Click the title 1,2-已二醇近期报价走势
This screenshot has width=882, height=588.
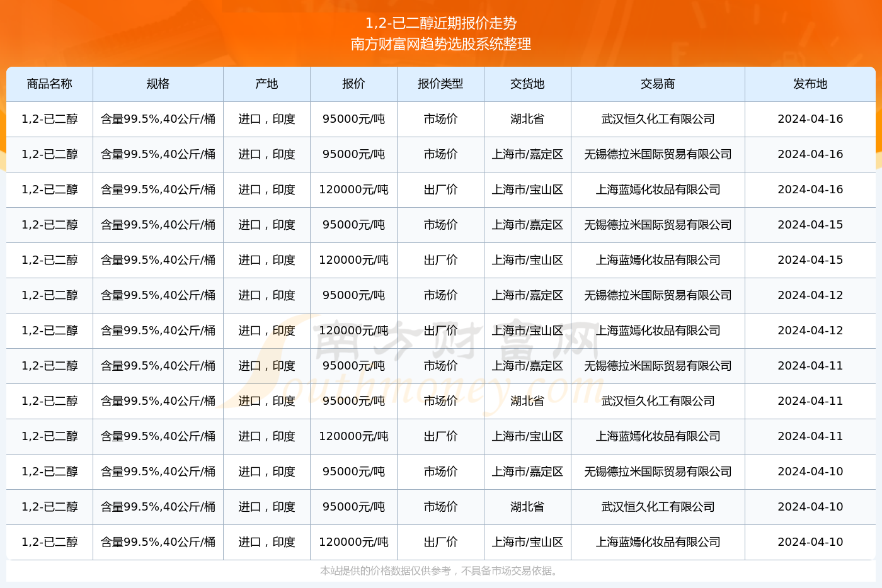point(441,23)
